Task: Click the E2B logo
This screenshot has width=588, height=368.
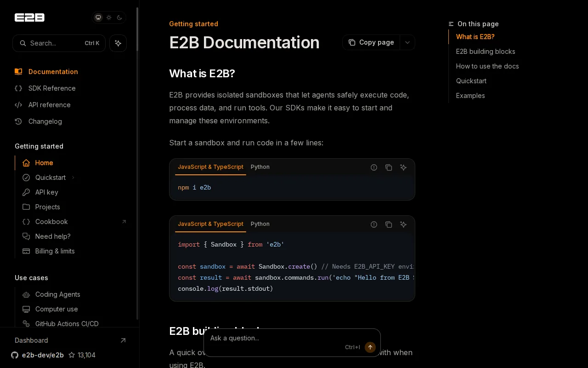Action: coord(29,17)
